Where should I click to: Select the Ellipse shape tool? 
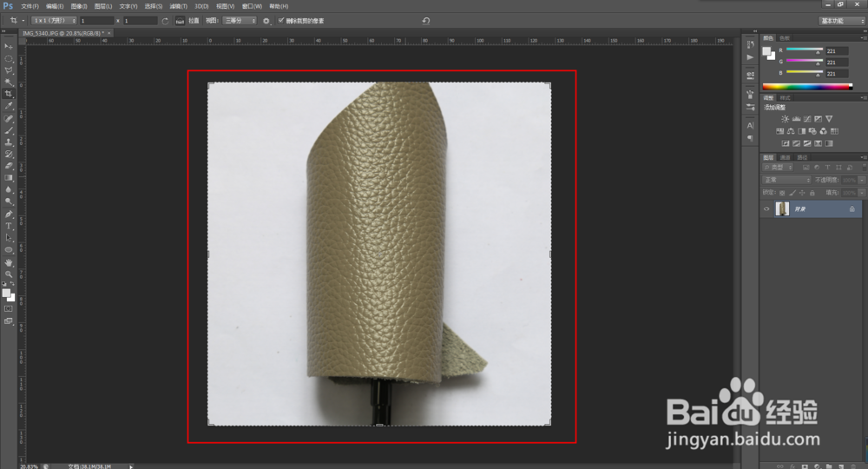pos(9,250)
